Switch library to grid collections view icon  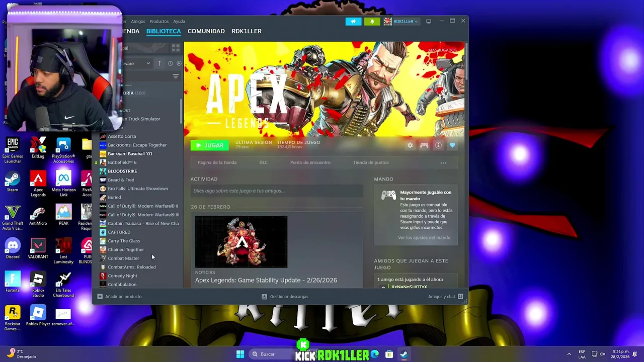click(176, 48)
